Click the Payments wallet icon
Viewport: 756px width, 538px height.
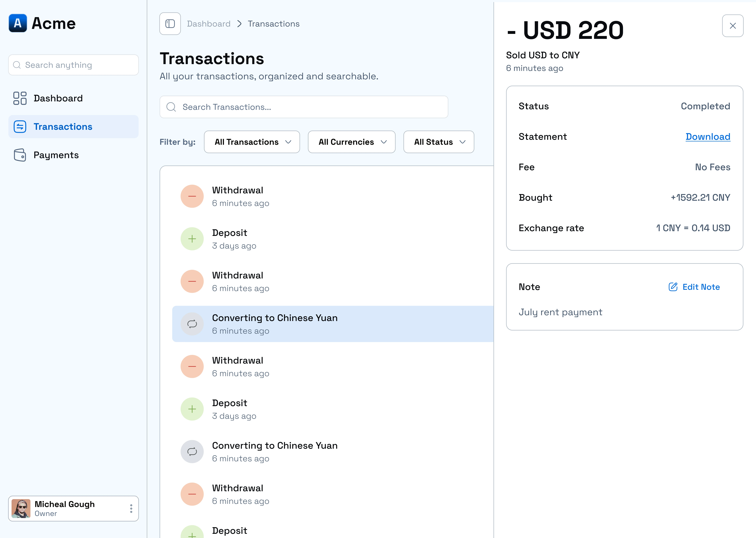[x=20, y=155]
